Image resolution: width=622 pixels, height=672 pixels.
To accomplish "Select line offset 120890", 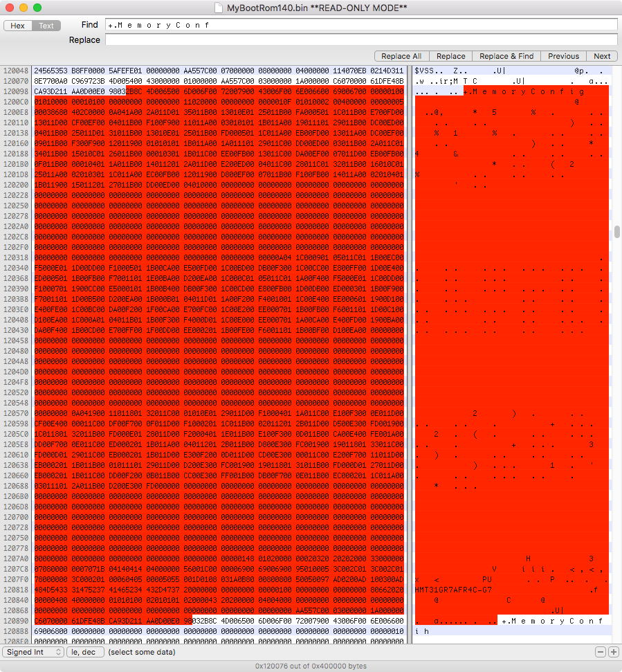I will tap(16, 621).
